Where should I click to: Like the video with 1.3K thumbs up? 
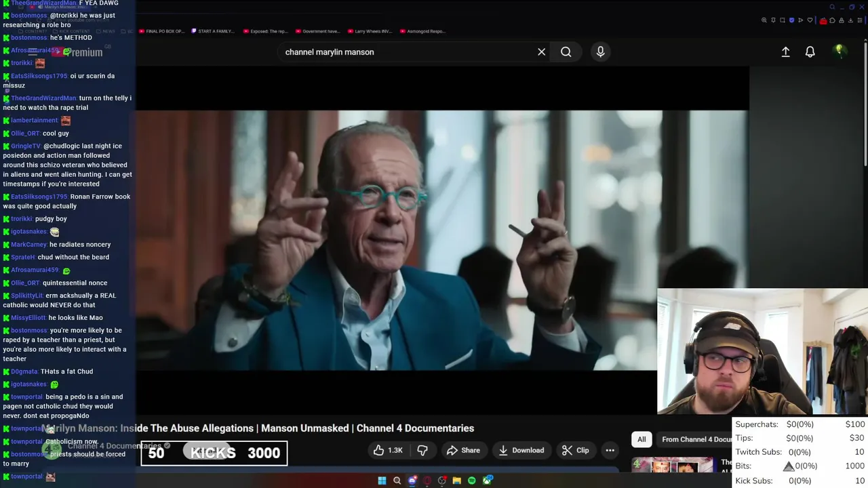tap(389, 450)
